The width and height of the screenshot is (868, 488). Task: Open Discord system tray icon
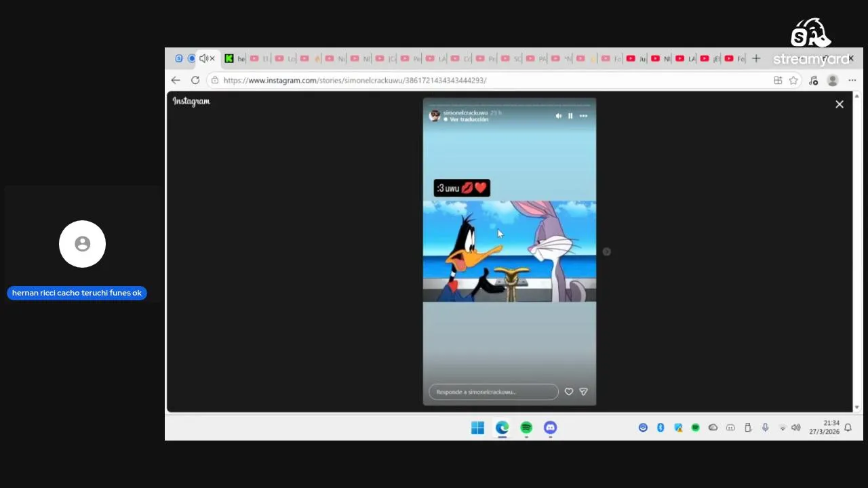(x=730, y=428)
